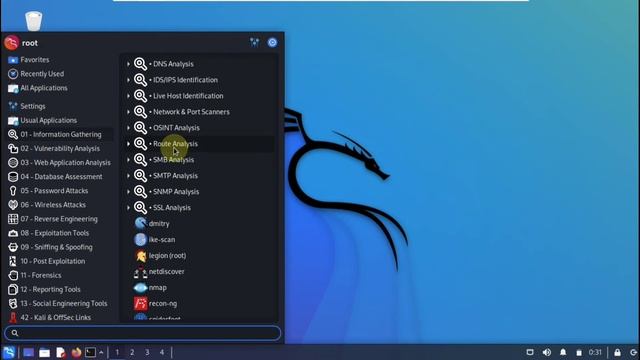Open the Trash icon on desktop
This screenshot has width=640, height=360.
pyautogui.click(x=33, y=21)
